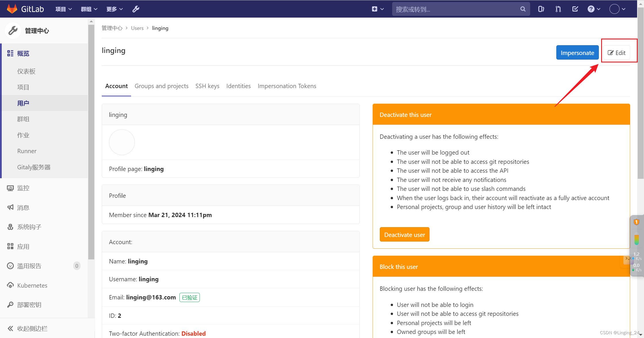644x338 pixels.
Task: Open the Groups and projects tab
Action: pyautogui.click(x=162, y=85)
